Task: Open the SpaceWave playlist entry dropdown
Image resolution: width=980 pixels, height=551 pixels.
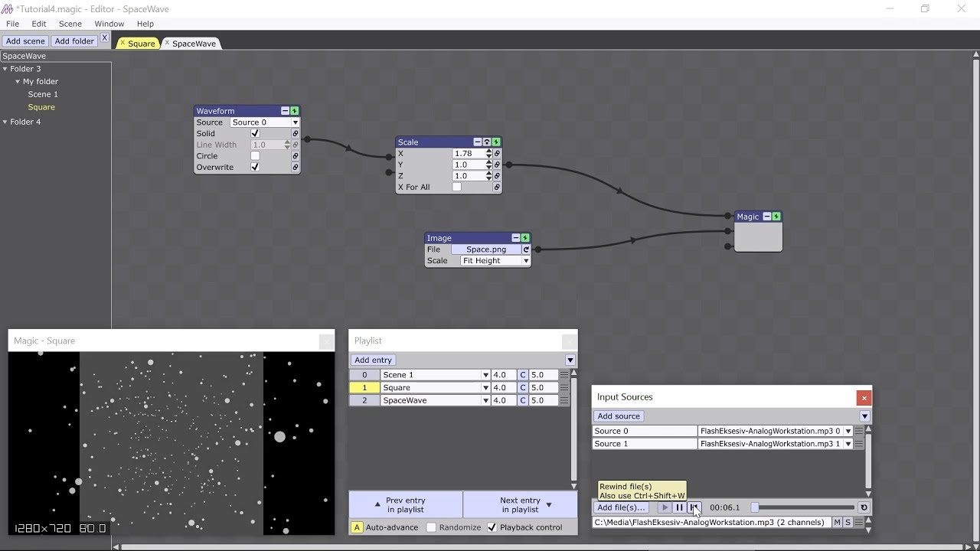Action: (x=485, y=400)
